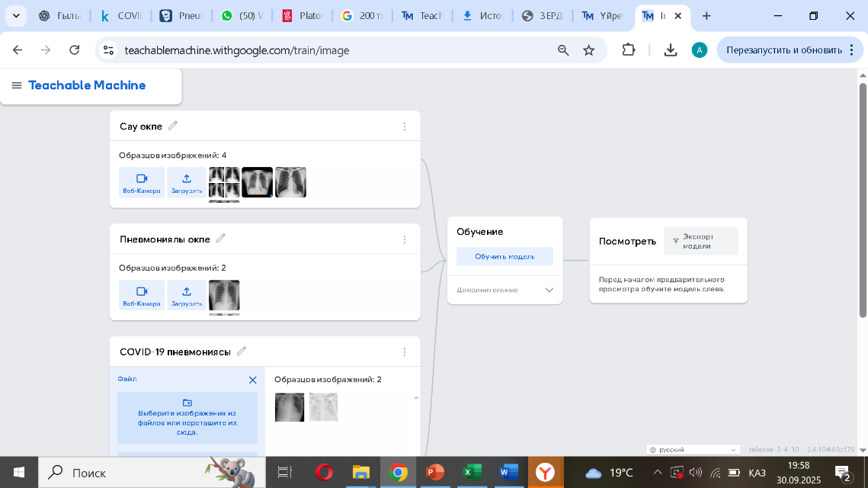
Task: Open File Explorer from the taskbar
Action: [361, 473]
